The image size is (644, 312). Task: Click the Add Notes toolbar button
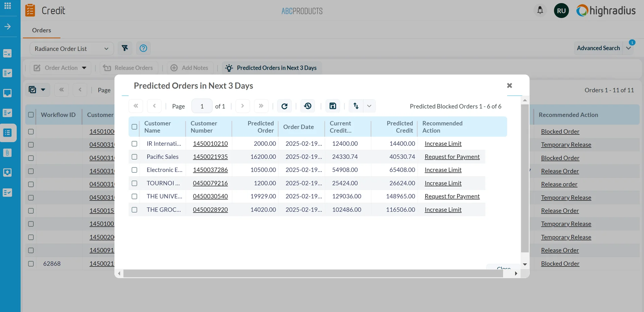[190, 68]
